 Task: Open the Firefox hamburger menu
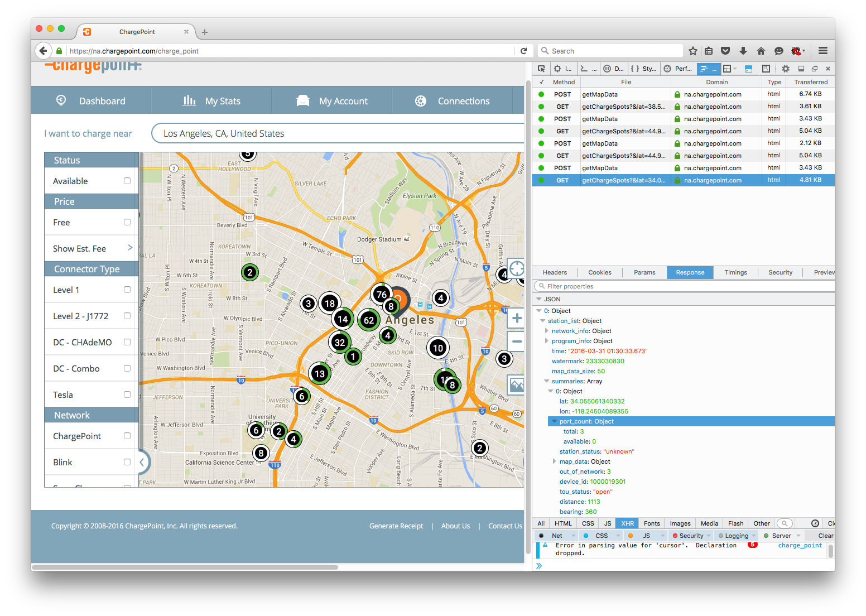pyautogui.click(x=823, y=51)
